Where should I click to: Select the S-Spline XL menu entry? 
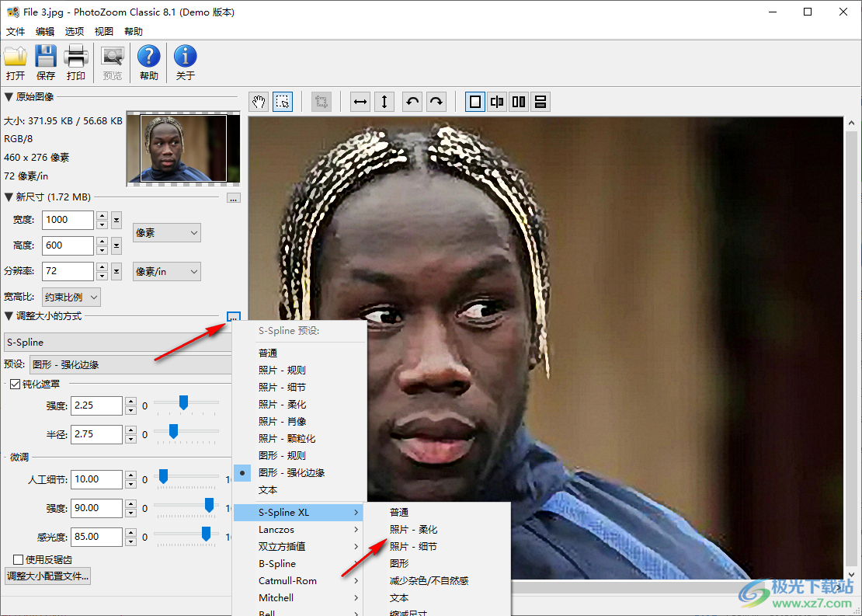[x=298, y=512]
